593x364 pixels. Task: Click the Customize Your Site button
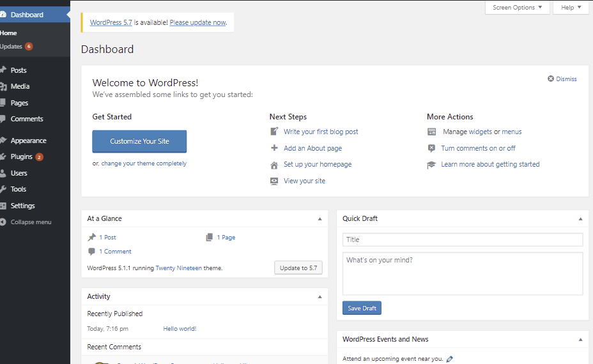(x=139, y=141)
